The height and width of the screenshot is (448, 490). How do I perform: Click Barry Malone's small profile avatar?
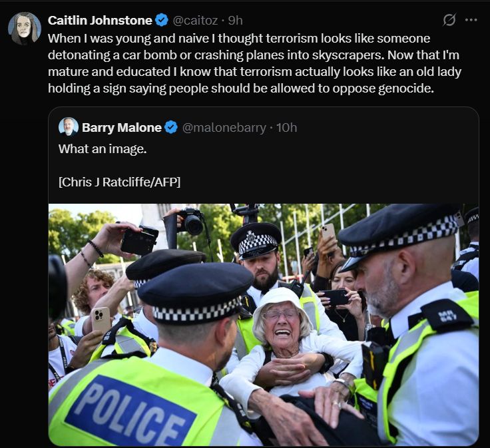coord(68,127)
